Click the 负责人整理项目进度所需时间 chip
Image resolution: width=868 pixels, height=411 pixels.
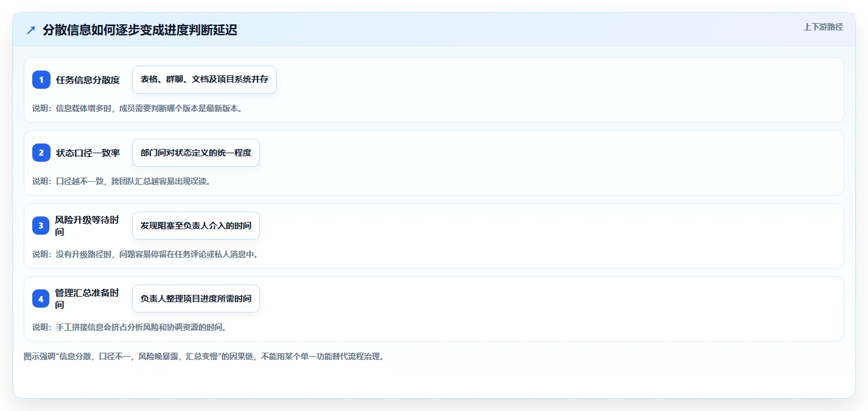click(x=196, y=299)
